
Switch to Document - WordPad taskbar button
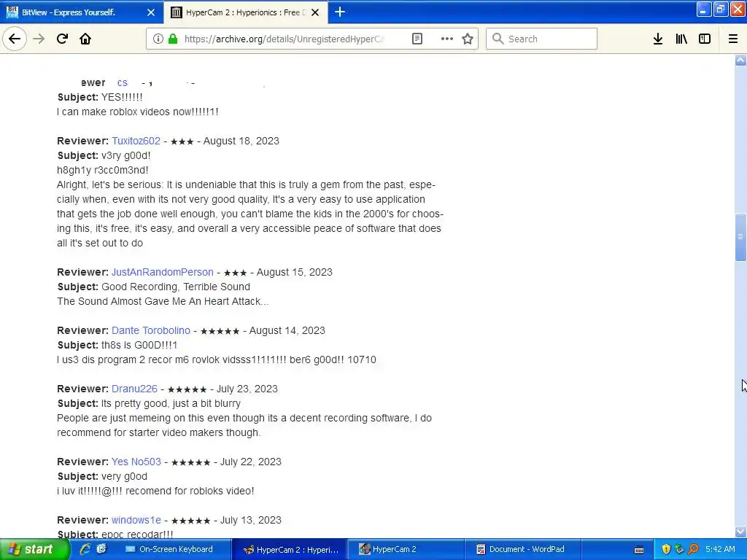(522, 549)
